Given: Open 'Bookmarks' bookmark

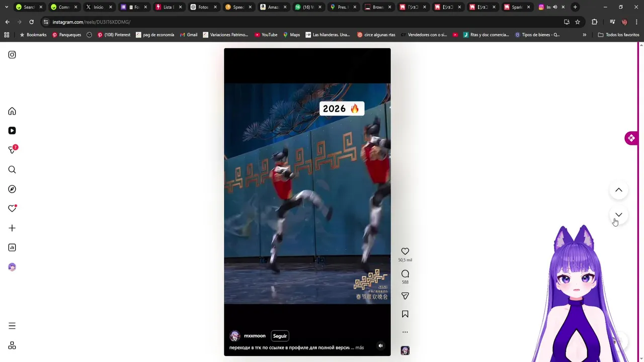Looking at the screenshot, I should point(33,35).
